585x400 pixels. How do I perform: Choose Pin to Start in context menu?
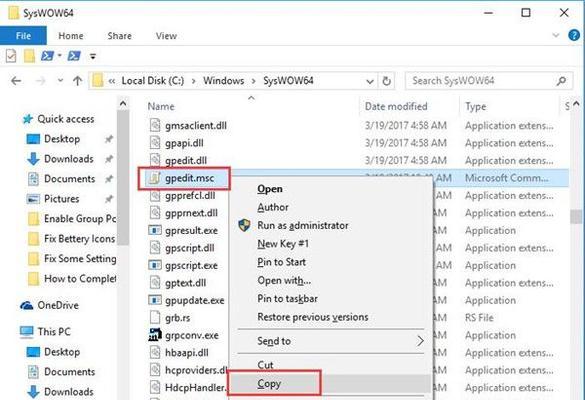click(x=281, y=262)
